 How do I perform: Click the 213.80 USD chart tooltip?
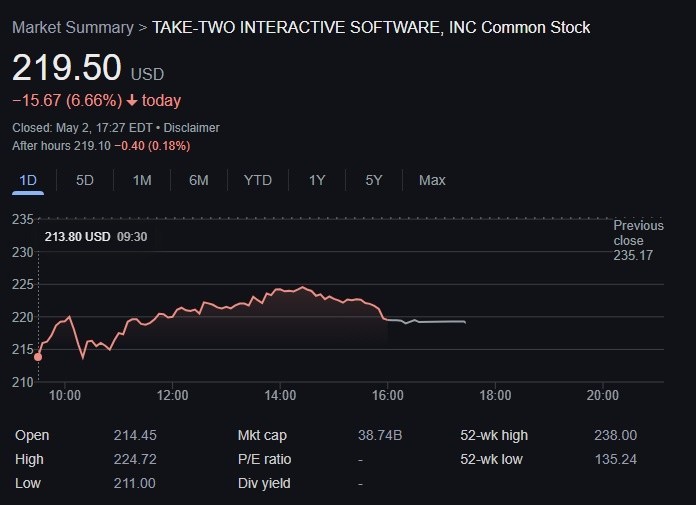pyautogui.click(x=96, y=237)
